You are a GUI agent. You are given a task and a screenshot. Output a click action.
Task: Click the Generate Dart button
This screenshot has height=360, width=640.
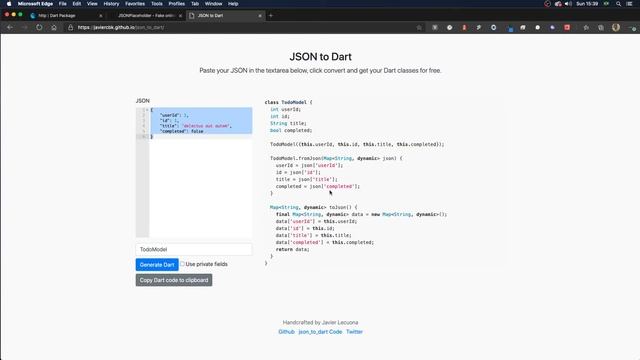(157, 264)
